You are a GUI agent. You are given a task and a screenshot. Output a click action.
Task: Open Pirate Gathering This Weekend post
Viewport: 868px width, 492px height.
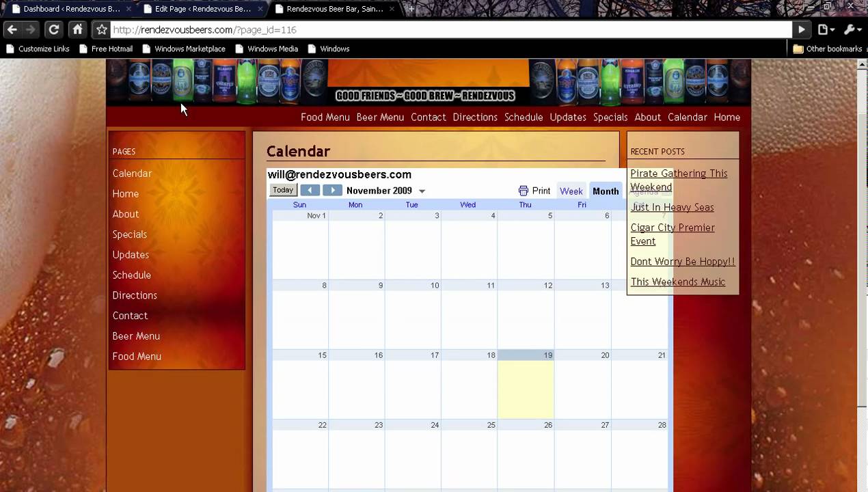click(x=679, y=180)
